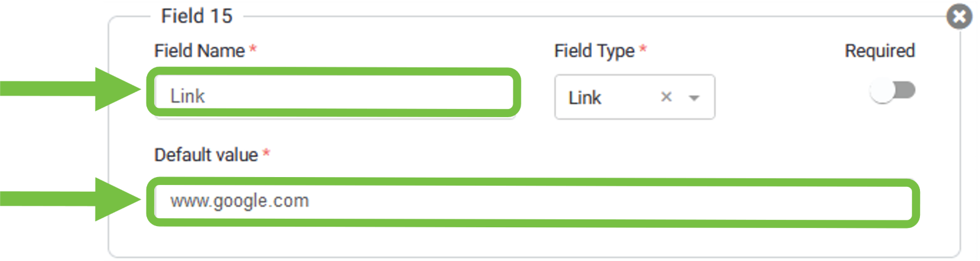Viewport: 980px width, 261px height.
Task: Clear the selected Link field type
Action: pos(666,97)
